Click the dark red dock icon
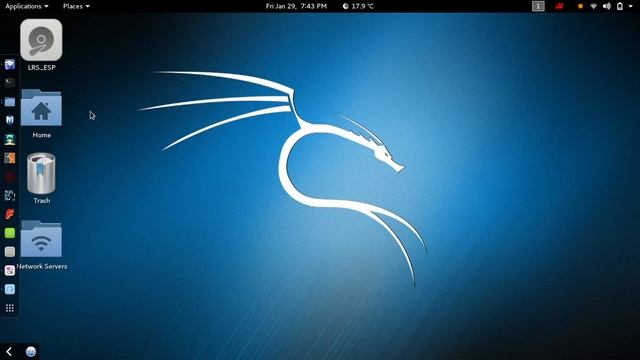Image resolution: width=640 pixels, height=360 pixels. (10, 177)
